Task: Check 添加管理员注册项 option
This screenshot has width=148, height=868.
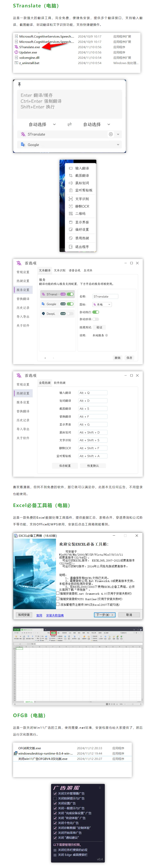Action: 58,604
